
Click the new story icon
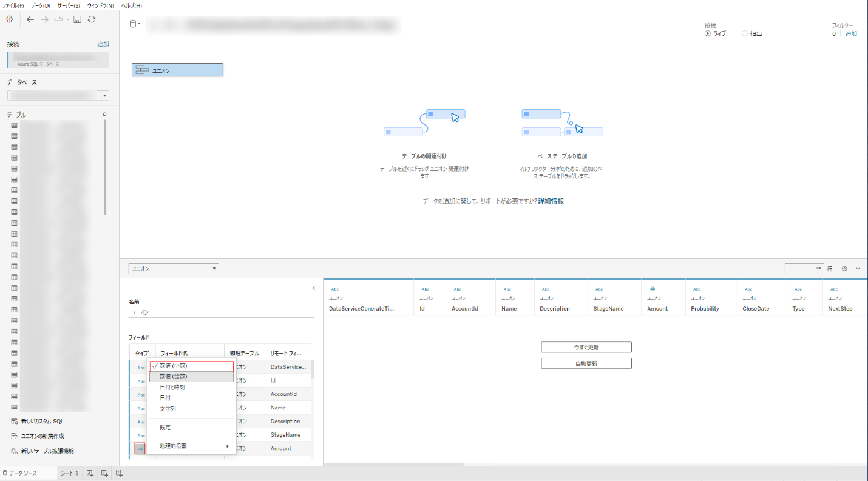pyautogui.click(x=119, y=473)
